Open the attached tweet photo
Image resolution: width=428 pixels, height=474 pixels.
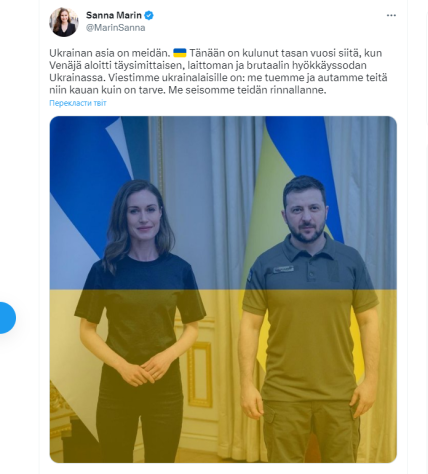pos(223,289)
